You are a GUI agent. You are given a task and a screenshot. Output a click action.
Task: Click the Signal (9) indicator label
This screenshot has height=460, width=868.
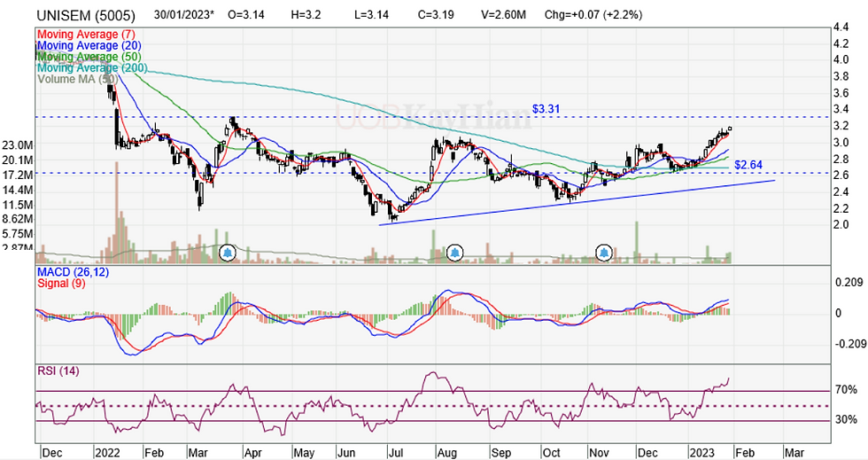click(61, 284)
